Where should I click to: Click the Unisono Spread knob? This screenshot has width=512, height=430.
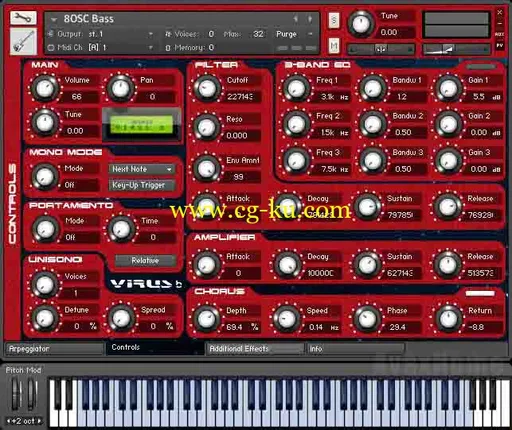(121, 318)
